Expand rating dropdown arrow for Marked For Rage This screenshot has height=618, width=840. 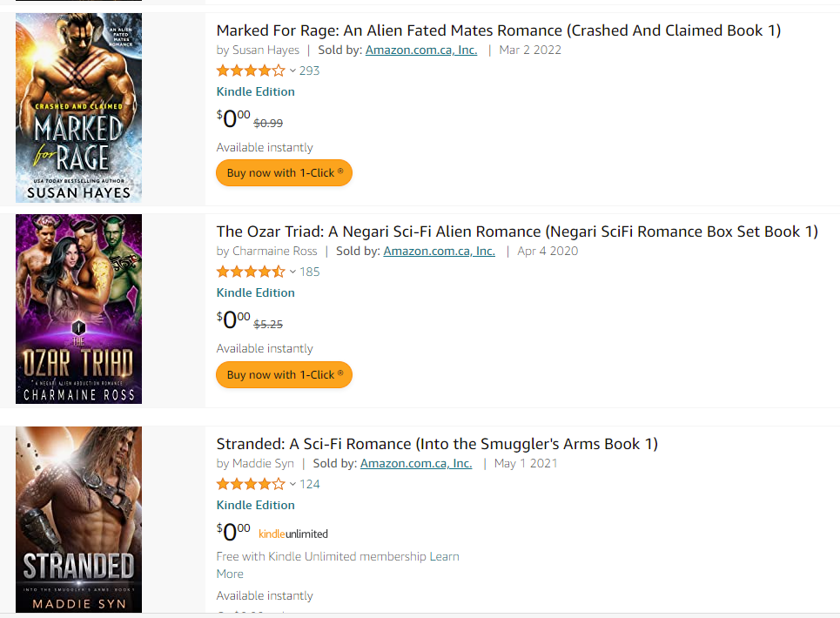(292, 71)
